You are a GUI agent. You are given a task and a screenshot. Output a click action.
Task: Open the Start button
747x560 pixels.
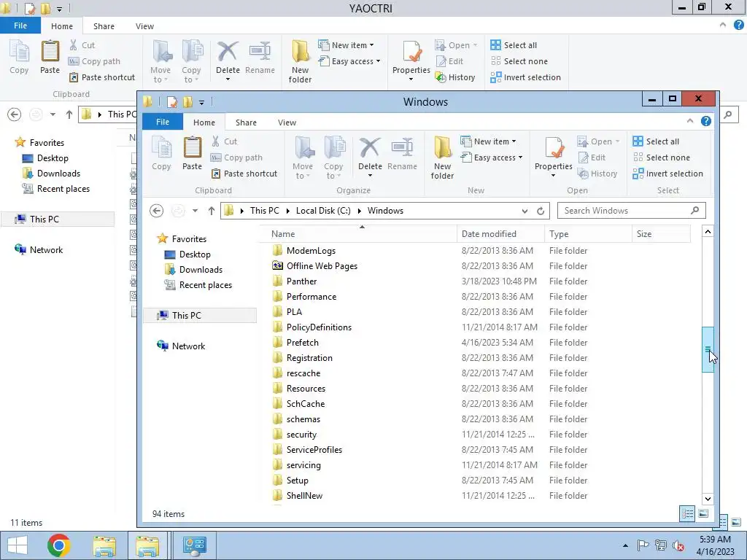coord(18,545)
